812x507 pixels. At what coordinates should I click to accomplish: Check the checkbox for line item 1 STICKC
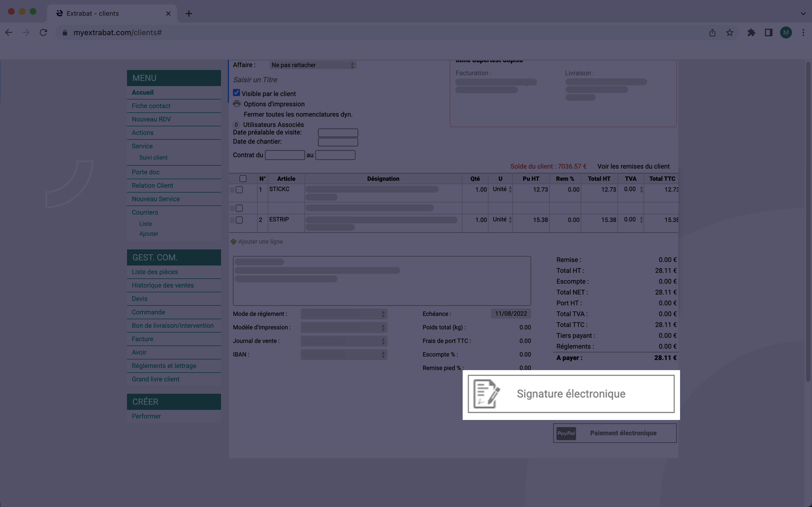[x=240, y=190]
